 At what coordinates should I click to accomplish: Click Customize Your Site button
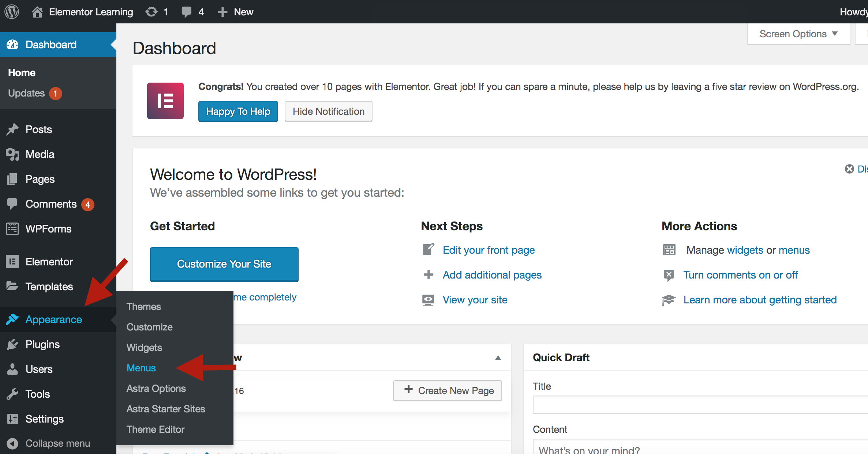[224, 264]
